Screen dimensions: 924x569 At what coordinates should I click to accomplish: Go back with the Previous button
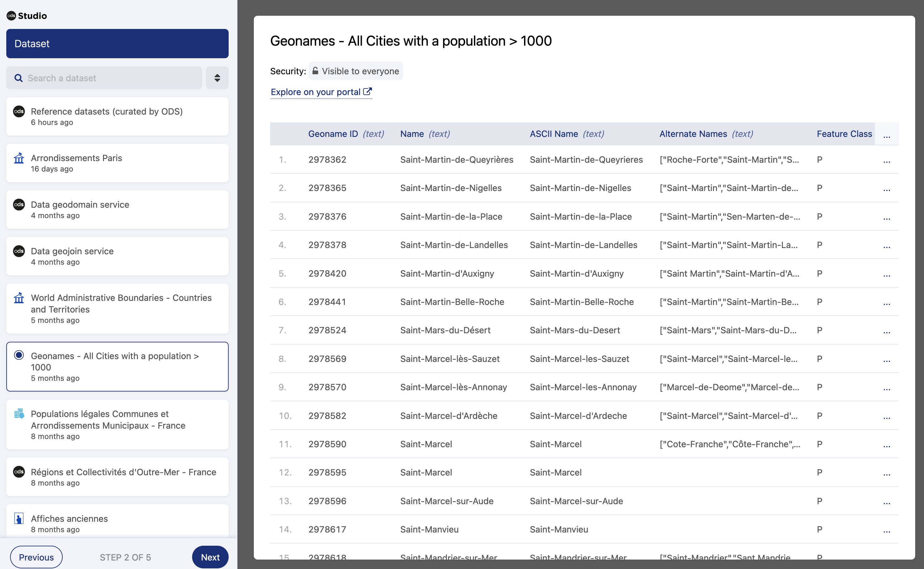point(36,557)
